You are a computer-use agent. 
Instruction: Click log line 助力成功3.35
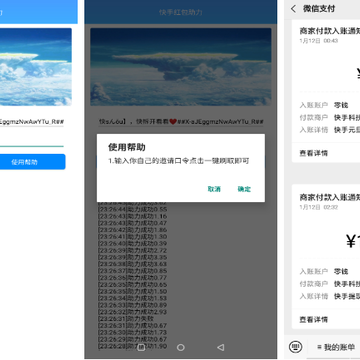coord(132,257)
